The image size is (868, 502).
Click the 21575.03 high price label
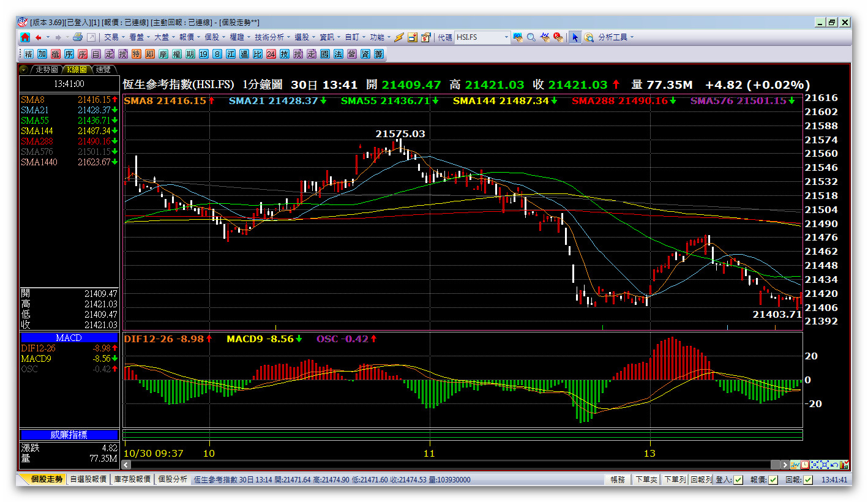pos(400,133)
